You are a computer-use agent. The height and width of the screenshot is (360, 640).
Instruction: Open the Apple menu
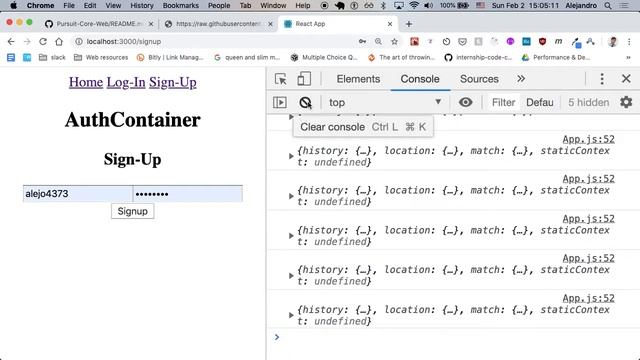[13, 6]
